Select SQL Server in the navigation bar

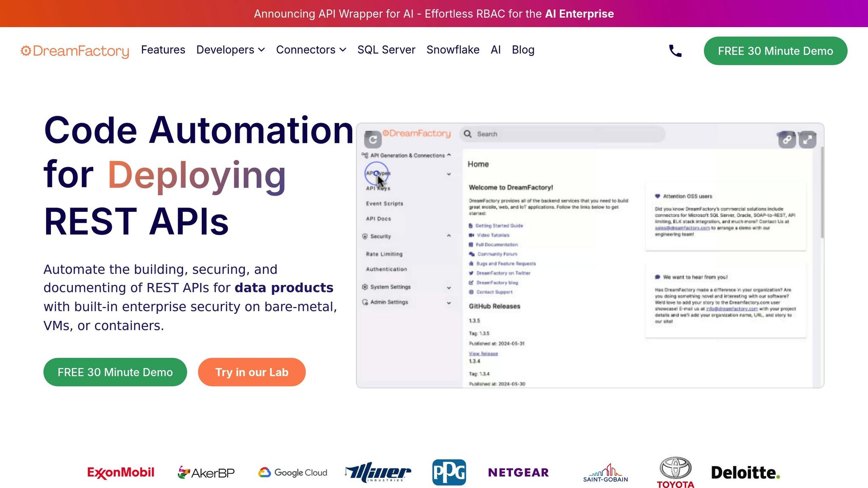pos(386,50)
